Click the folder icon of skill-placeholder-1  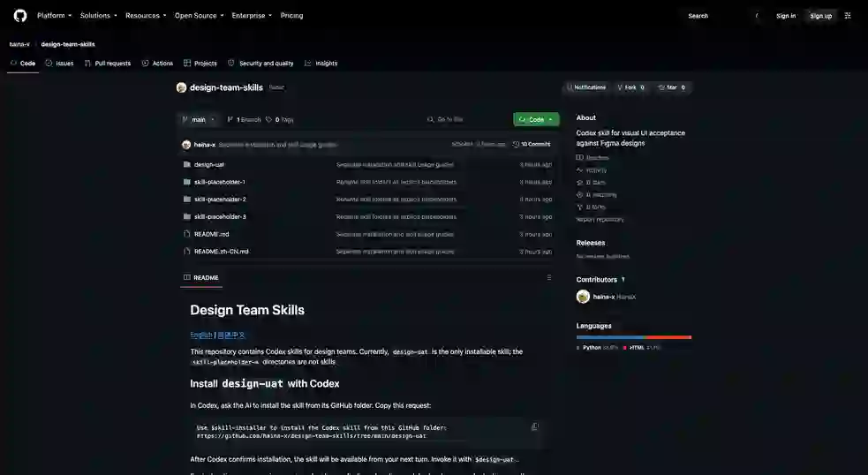point(187,182)
